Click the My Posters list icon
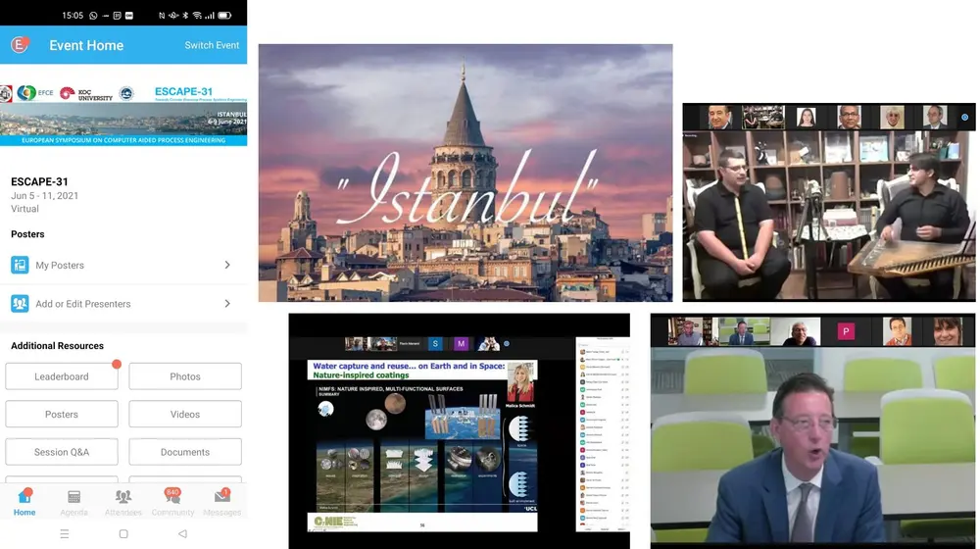 click(x=20, y=265)
